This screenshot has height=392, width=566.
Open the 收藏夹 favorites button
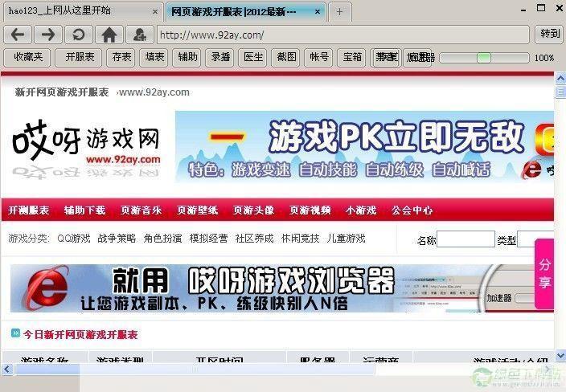tap(28, 57)
